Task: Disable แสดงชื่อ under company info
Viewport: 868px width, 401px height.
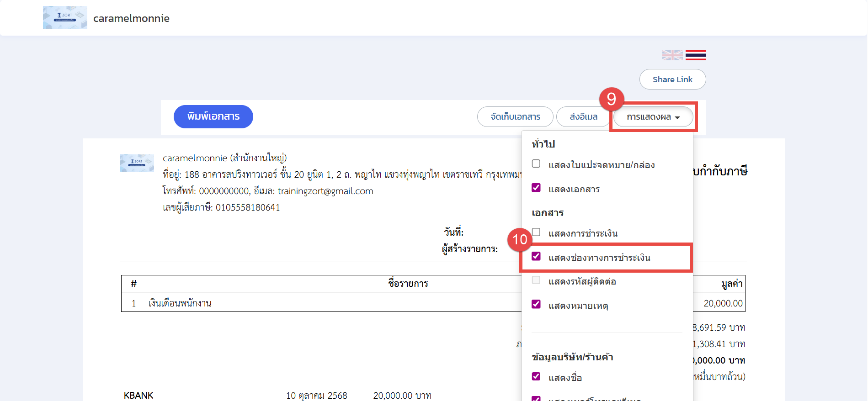Action: (x=536, y=377)
